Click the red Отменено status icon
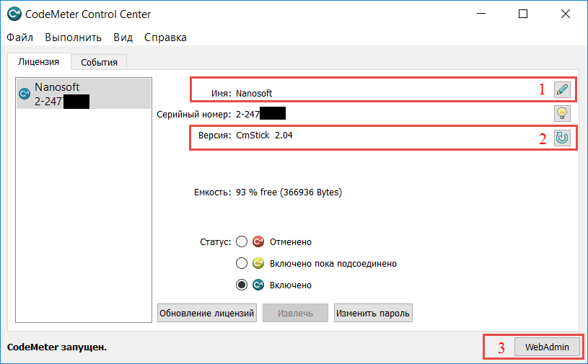588x364 pixels. 258,241
